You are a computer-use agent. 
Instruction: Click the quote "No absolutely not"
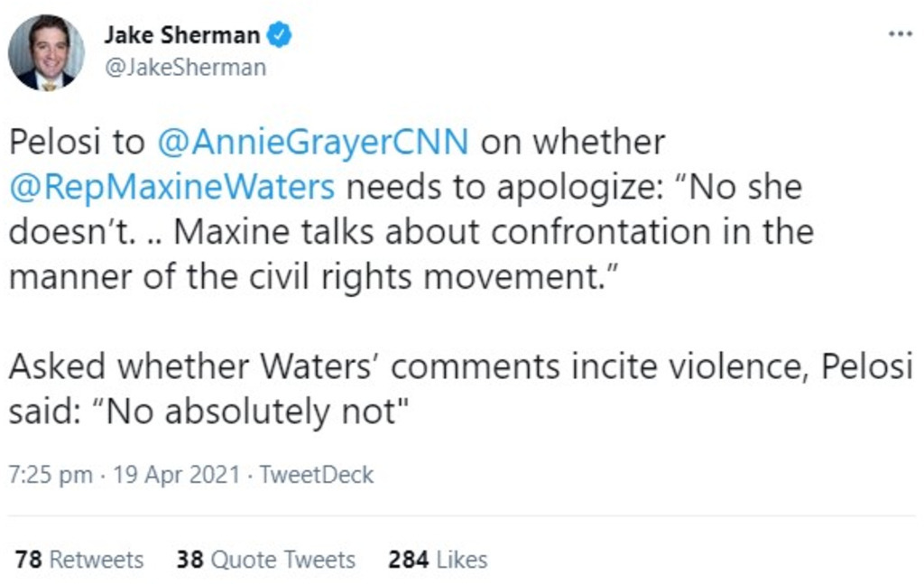[254, 412]
